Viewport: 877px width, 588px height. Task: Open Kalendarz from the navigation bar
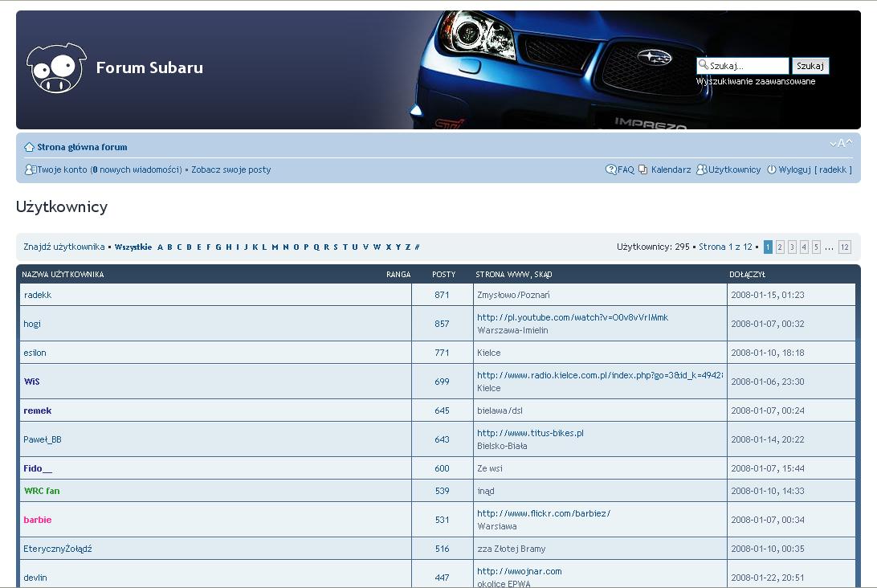pos(671,169)
